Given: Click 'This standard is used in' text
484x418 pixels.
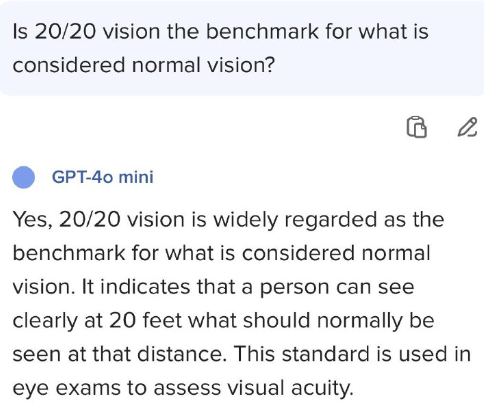Looking at the screenshot, I should pyautogui.click(x=353, y=354).
